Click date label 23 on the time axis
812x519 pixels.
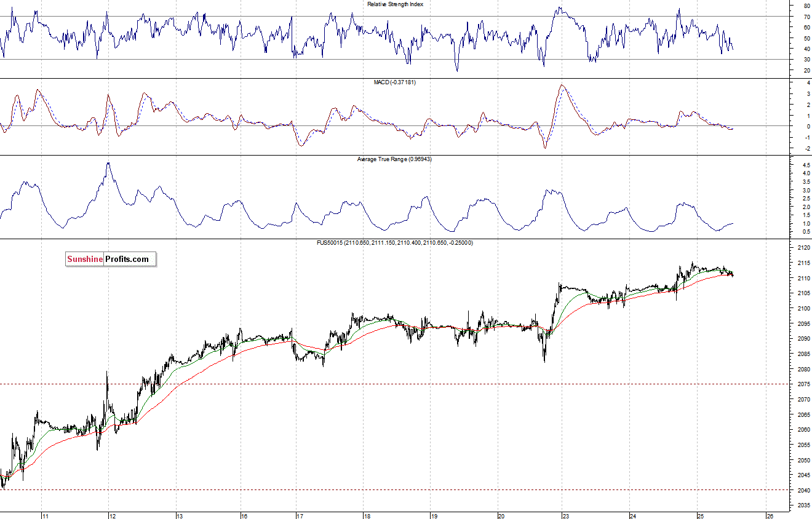pos(567,515)
